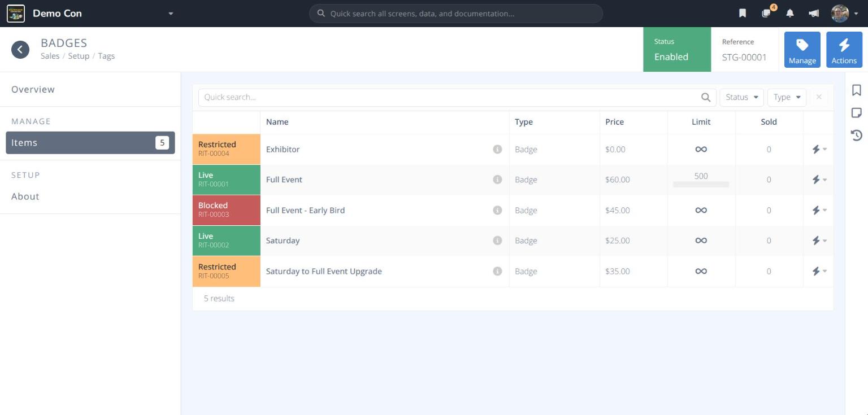Click info icon for Full Event - Early Bird

[497, 210]
